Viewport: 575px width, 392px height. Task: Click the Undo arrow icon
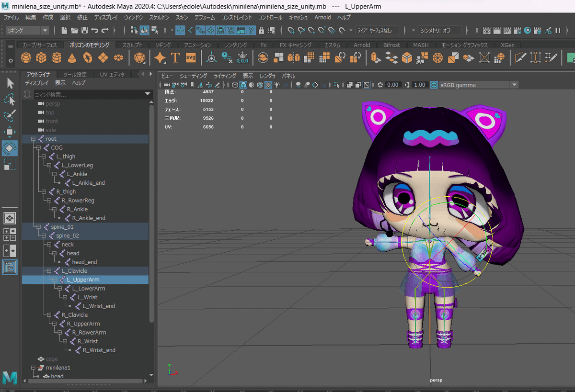click(x=95, y=30)
